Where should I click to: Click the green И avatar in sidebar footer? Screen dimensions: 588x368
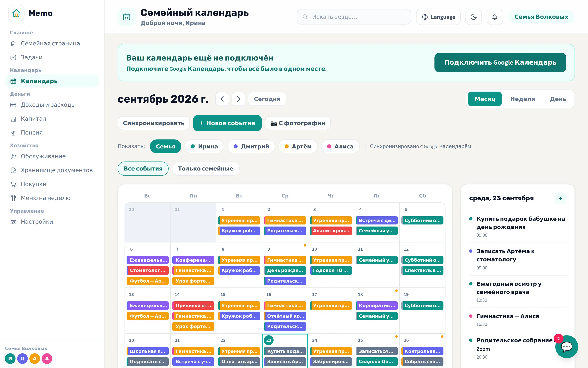(10, 359)
